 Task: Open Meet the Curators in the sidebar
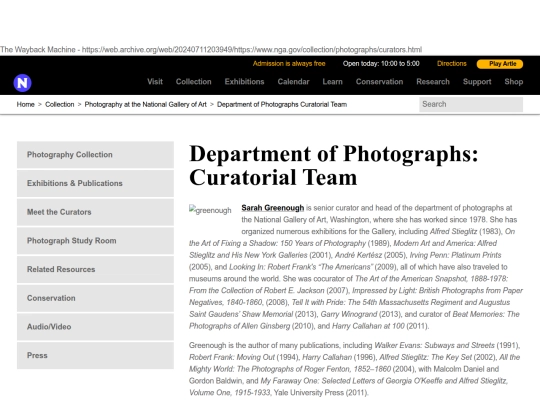pyautogui.click(x=95, y=212)
